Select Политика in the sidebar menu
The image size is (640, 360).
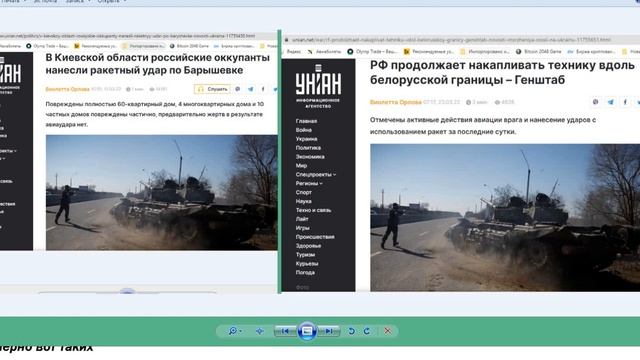pos(308,148)
